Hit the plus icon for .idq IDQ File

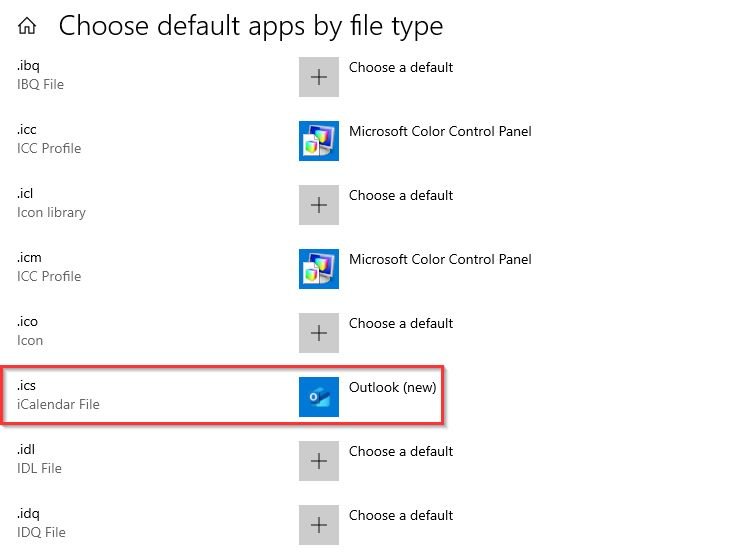(x=319, y=525)
